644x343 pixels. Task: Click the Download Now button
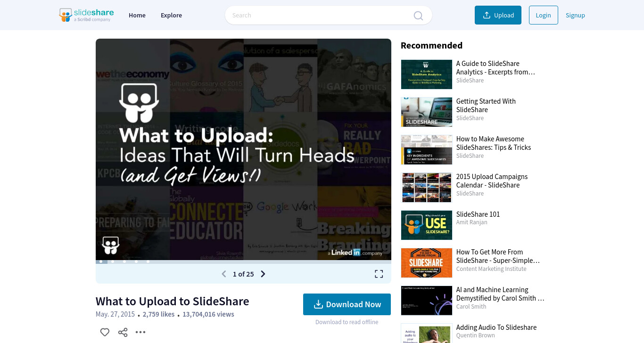click(347, 304)
